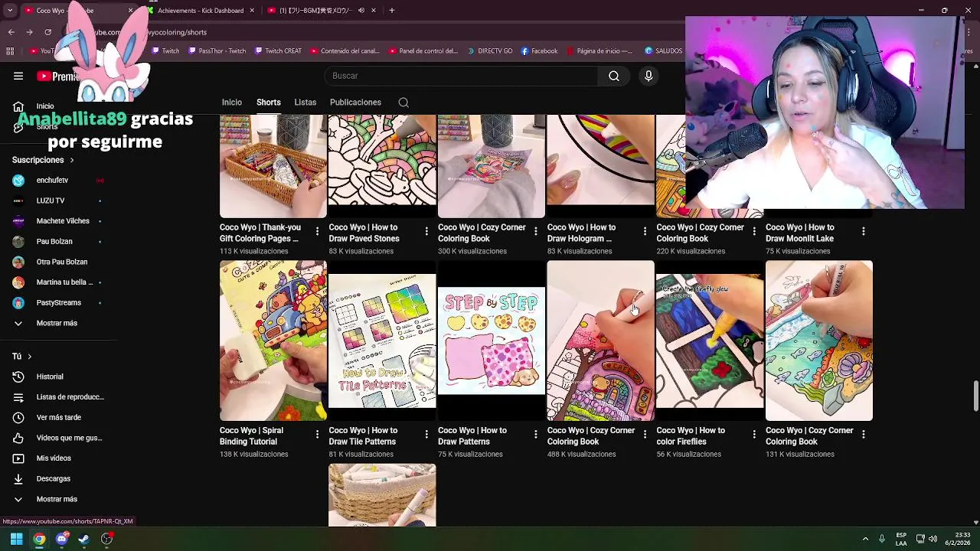Click the page vertical scrollbar thumb
The width and height of the screenshot is (980, 551).
[x=975, y=396]
